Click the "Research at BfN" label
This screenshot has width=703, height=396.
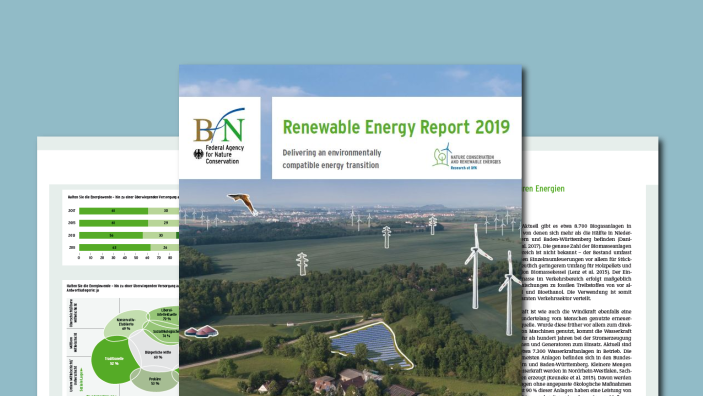coord(464,168)
